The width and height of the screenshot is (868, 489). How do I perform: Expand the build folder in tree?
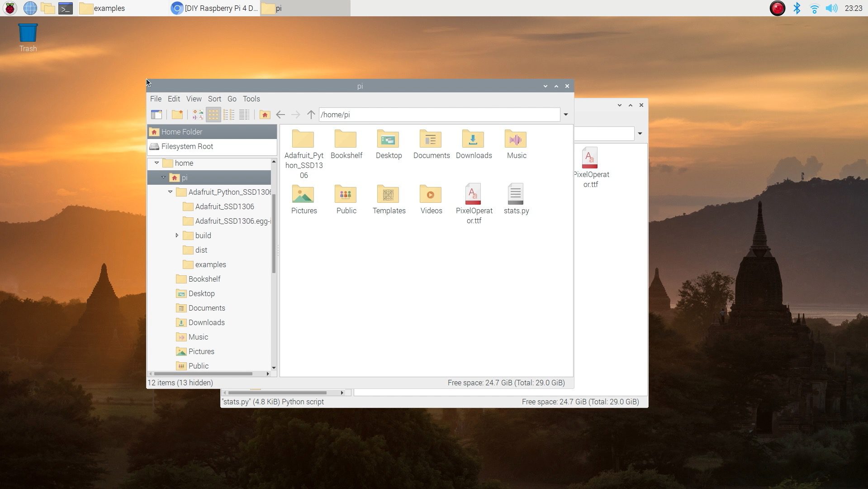point(177,235)
